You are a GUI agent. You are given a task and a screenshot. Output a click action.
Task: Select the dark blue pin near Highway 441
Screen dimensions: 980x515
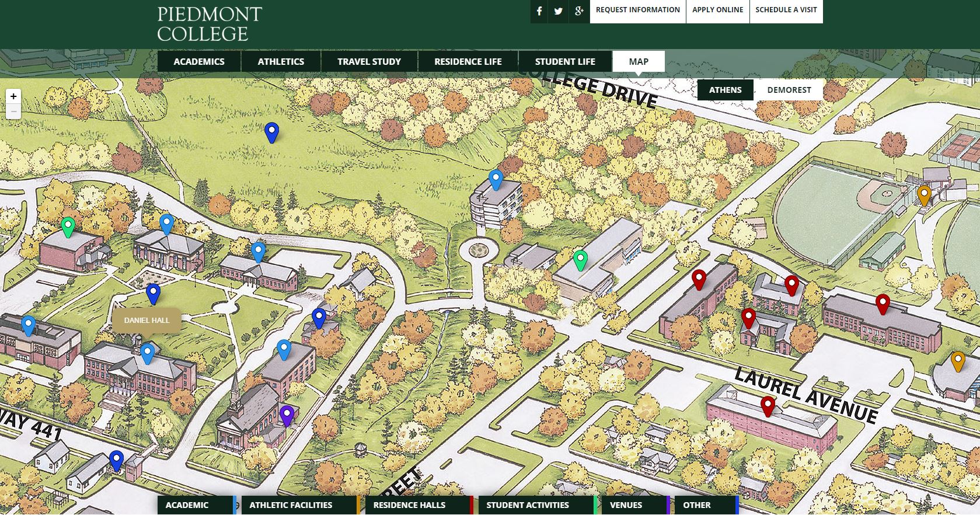pyautogui.click(x=116, y=461)
